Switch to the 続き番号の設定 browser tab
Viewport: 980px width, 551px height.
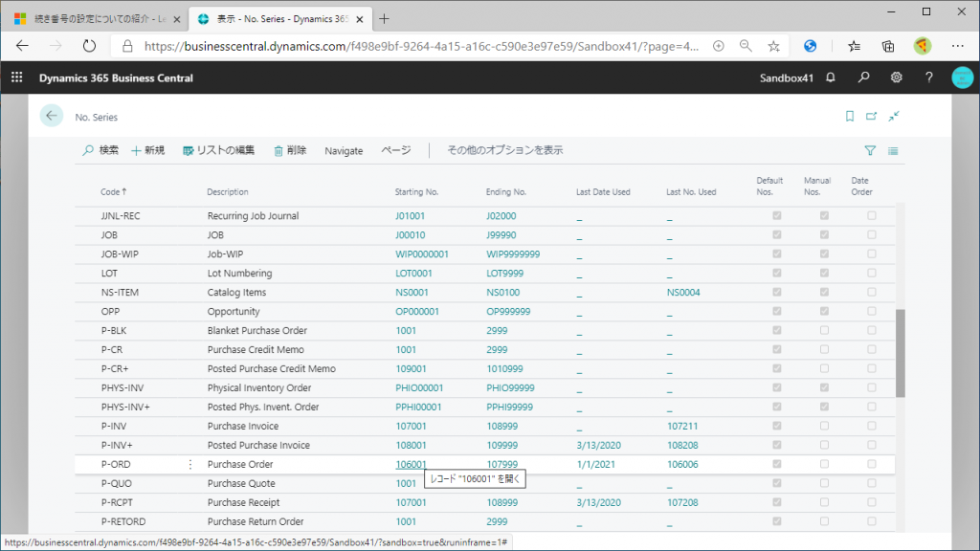pyautogui.click(x=97, y=19)
